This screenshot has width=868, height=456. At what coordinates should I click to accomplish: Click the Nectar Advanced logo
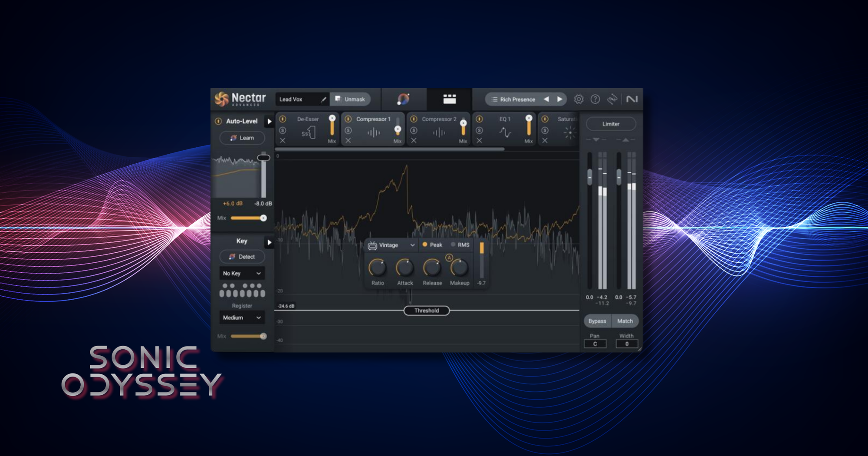[x=240, y=99]
